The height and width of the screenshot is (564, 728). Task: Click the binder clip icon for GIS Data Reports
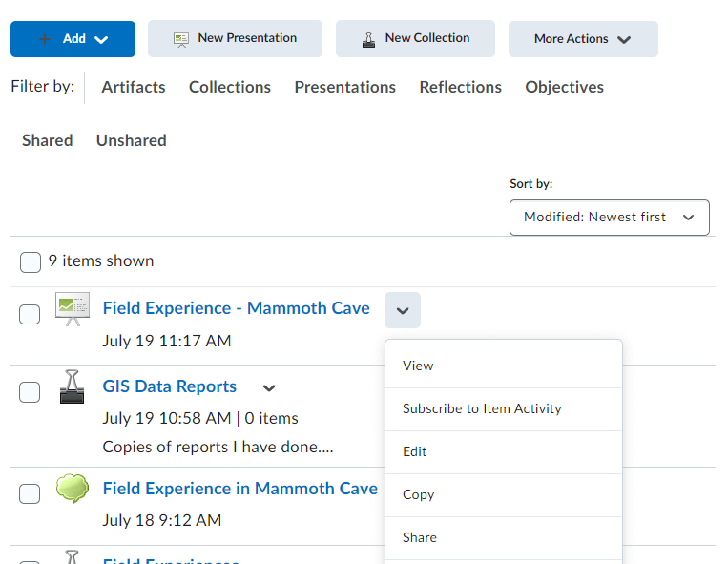coord(72,387)
